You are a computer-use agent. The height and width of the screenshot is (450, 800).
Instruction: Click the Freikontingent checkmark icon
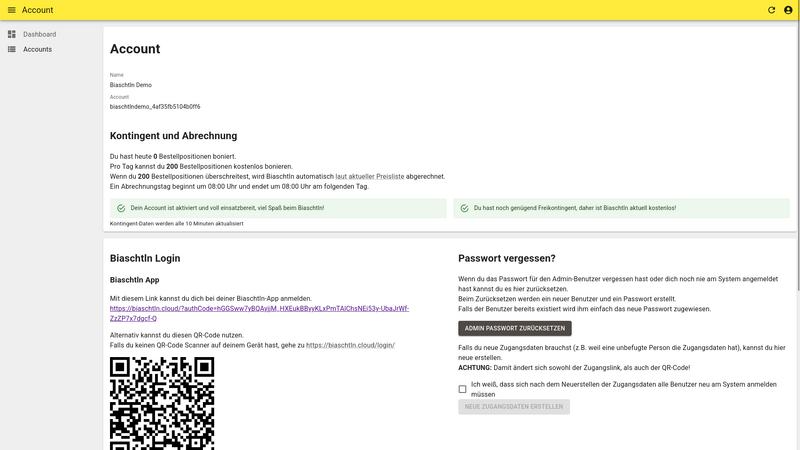click(464, 208)
